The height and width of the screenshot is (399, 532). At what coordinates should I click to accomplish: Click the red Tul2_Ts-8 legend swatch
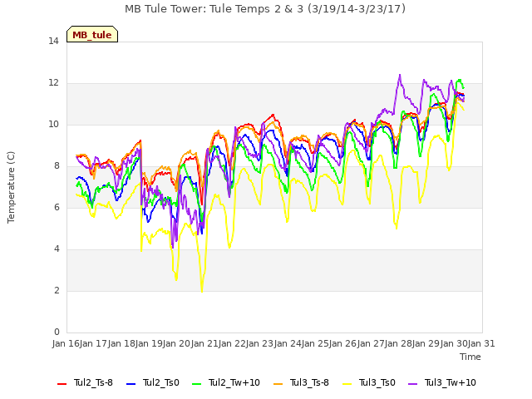coord(62,384)
